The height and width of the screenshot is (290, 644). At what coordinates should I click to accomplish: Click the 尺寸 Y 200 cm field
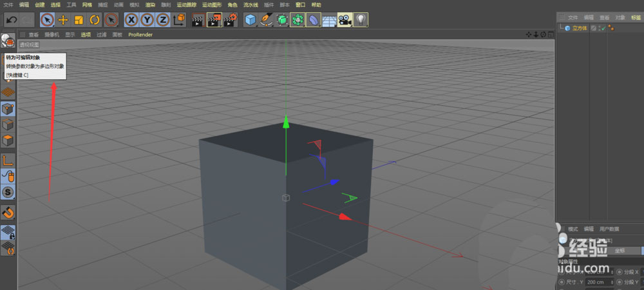597,282
